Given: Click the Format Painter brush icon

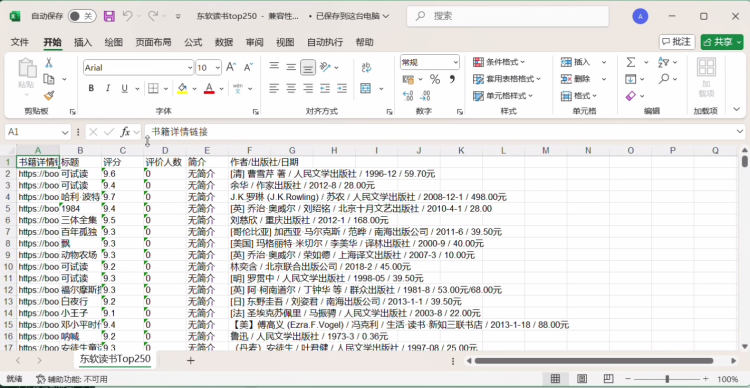Looking at the screenshot, I should (49, 96).
